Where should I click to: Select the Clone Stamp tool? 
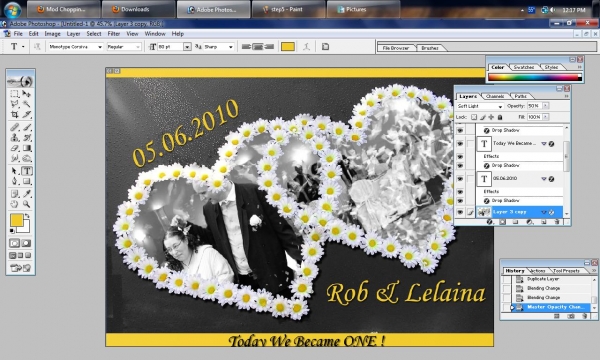point(15,138)
